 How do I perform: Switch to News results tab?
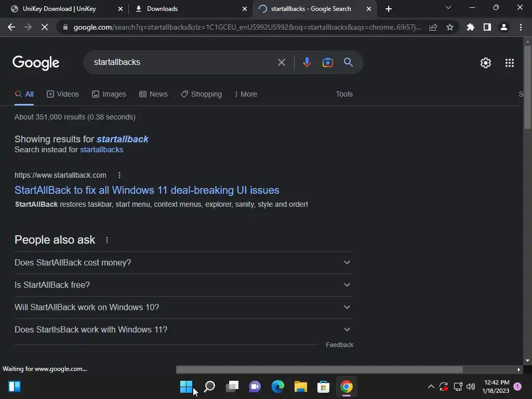click(153, 95)
